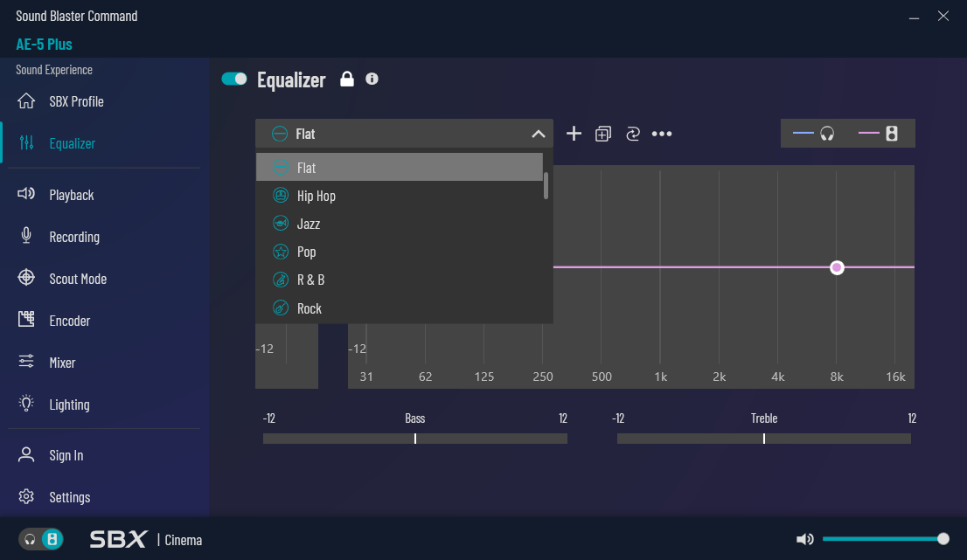967x560 pixels.
Task: Click the 8k equalizer band point
Action: pyautogui.click(x=837, y=267)
